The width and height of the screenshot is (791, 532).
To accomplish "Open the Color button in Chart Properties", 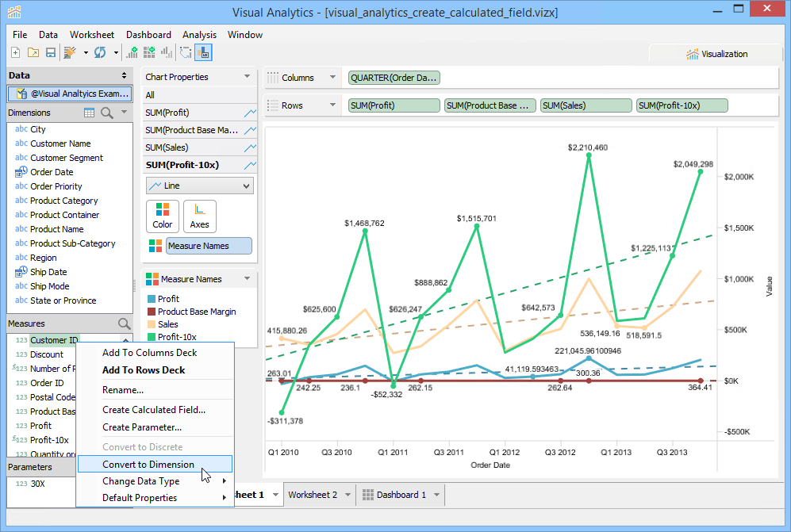I will coord(163,216).
